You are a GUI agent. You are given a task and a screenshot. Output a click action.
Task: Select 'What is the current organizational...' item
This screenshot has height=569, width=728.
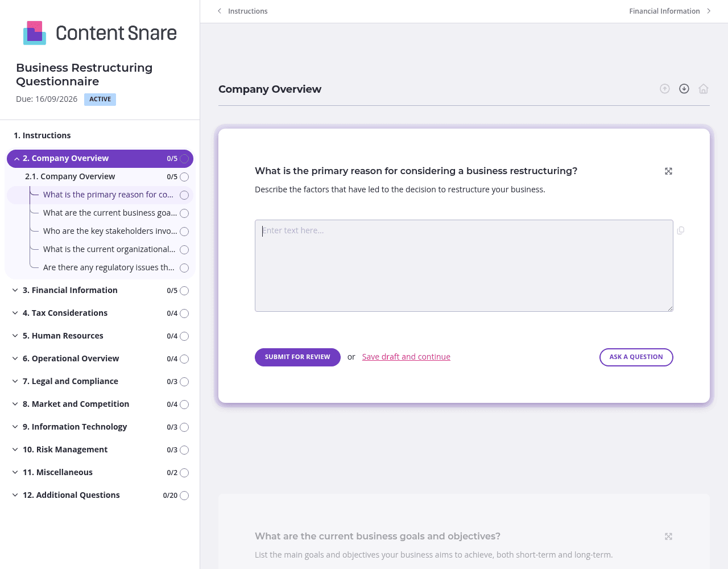pos(109,249)
